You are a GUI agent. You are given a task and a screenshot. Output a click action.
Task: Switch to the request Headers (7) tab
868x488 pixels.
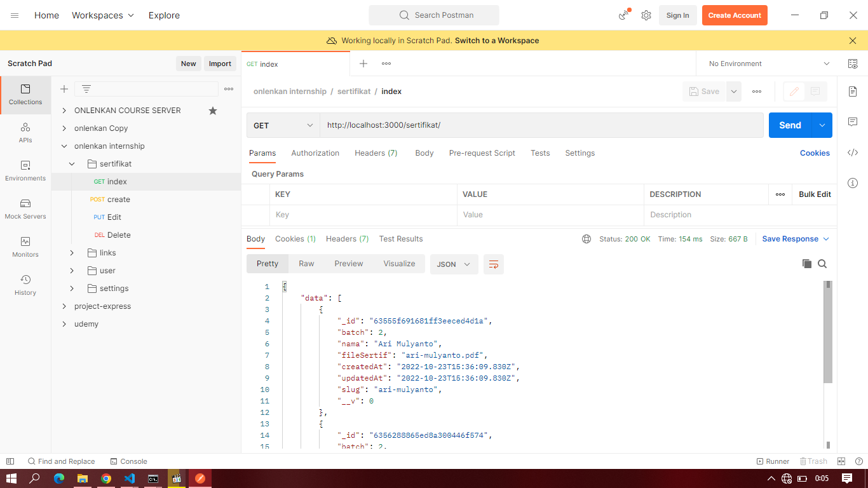(376, 153)
